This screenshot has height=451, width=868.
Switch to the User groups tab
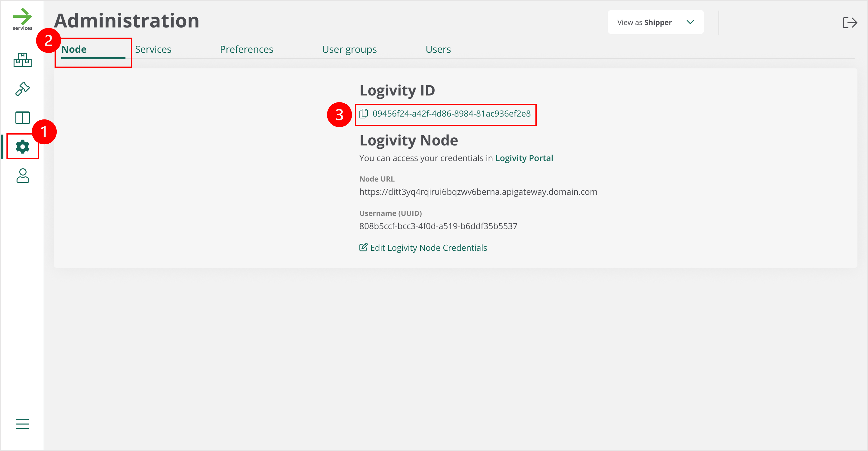pos(349,50)
